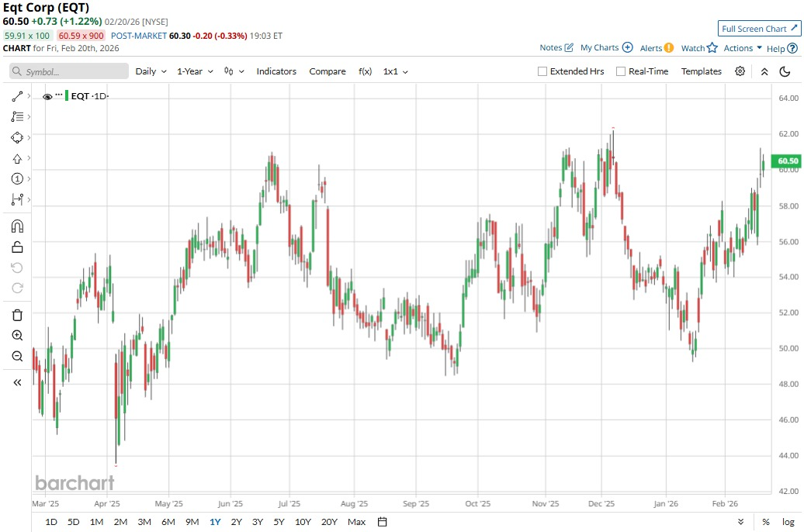Viewport: 804px width, 532px height.
Task: Select the 5Y time range
Action: pos(279,522)
